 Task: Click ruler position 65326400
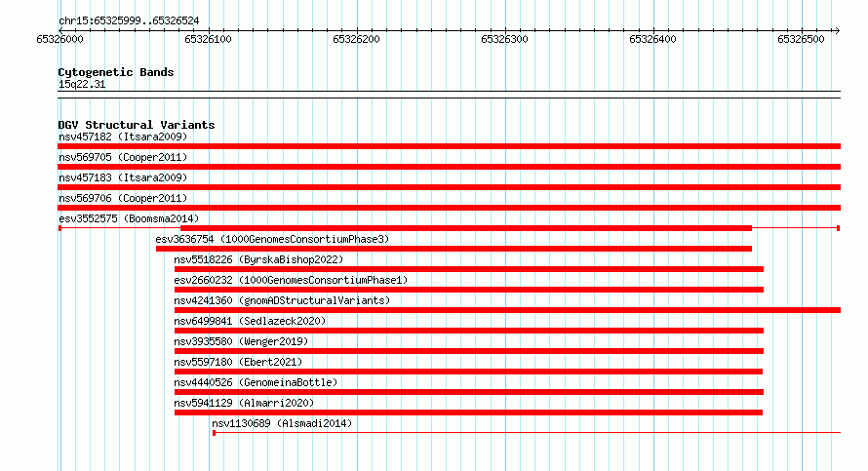653,39
